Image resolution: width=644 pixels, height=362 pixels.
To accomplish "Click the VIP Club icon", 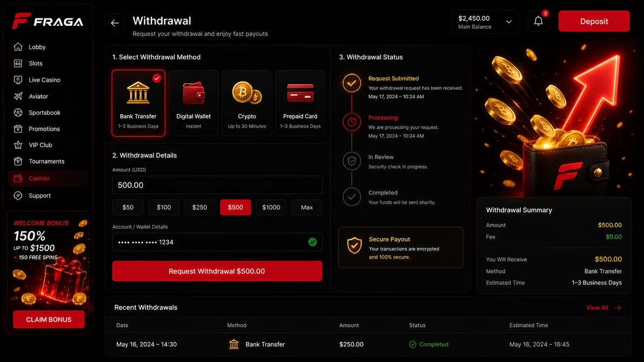I will pyautogui.click(x=18, y=145).
